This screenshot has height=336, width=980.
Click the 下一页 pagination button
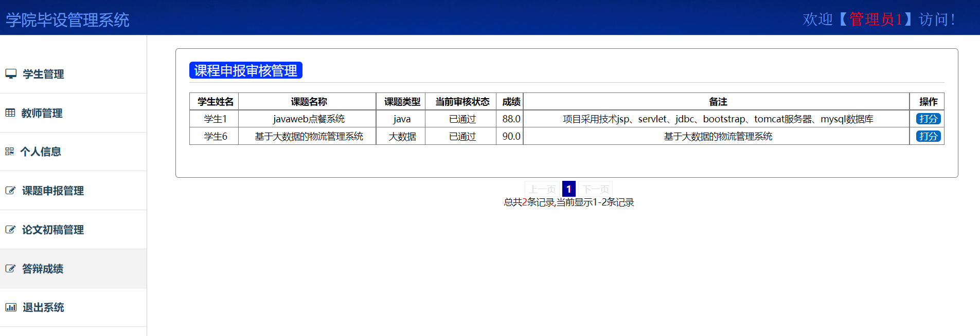click(596, 189)
